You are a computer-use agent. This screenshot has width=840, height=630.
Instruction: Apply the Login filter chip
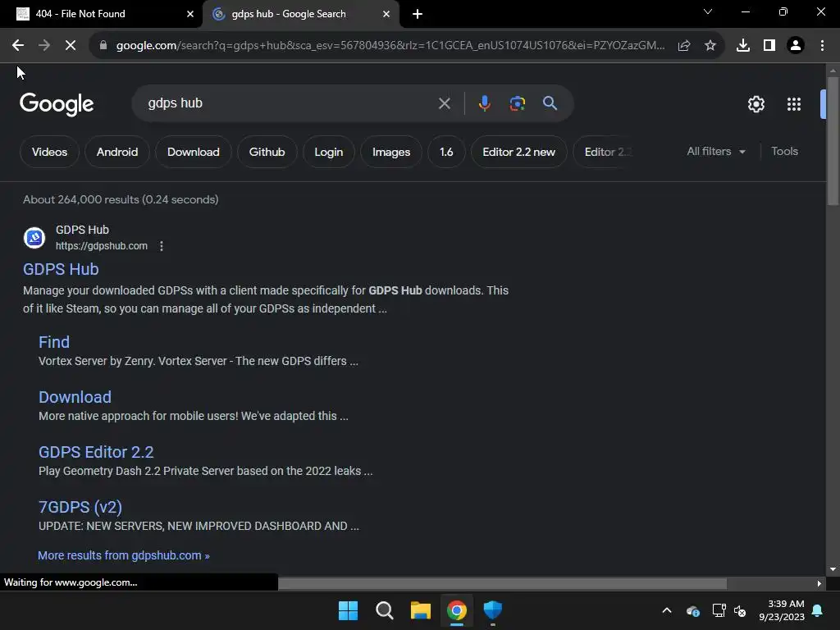point(328,152)
